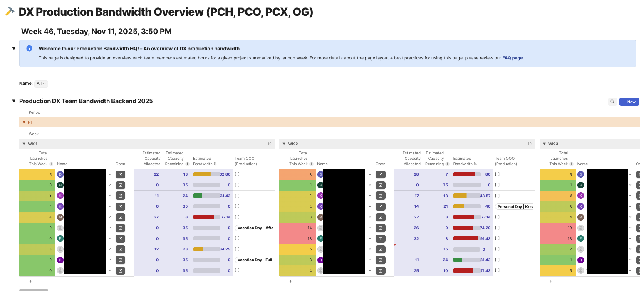The width and height of the screenshot is (644, 295).
Task: Click the P avatar in the WK 2 table
Action: coord(320,238)
